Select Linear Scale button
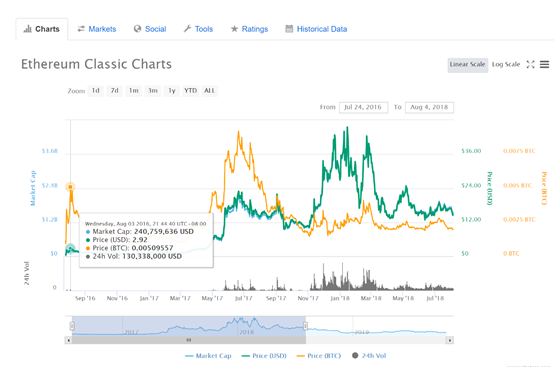The image size is (554, 367). coord(467,65)
